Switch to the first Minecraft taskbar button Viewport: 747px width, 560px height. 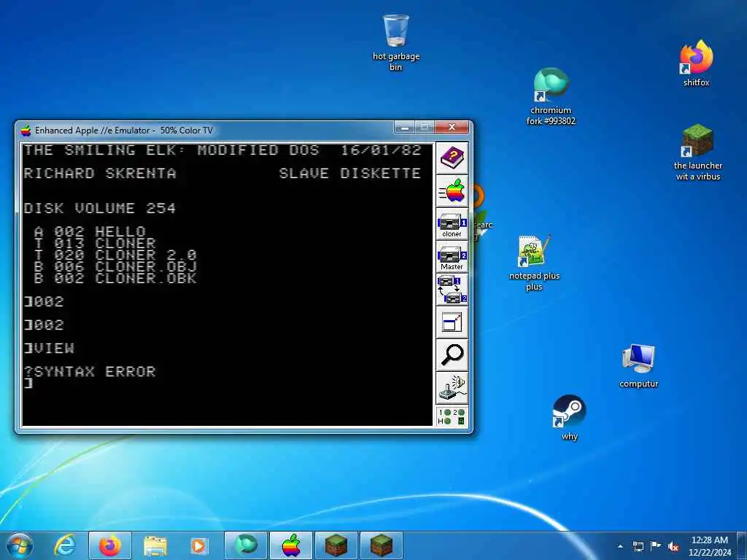336,545
